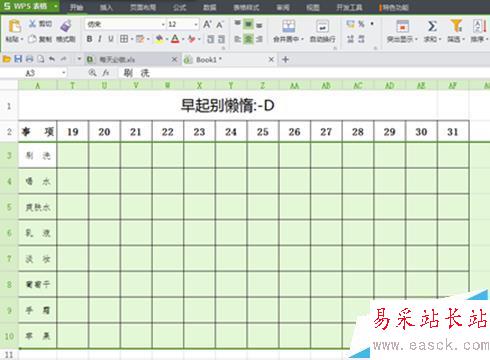
Task: Click the Filter (筛选) funnel icon
Action: click(x=456, y=26)
